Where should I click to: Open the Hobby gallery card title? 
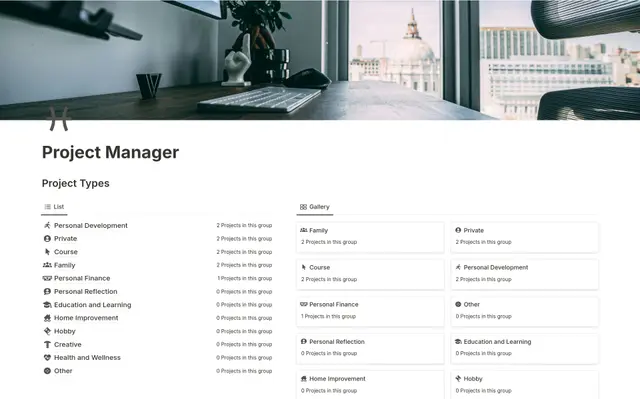(x=473, y=379)
